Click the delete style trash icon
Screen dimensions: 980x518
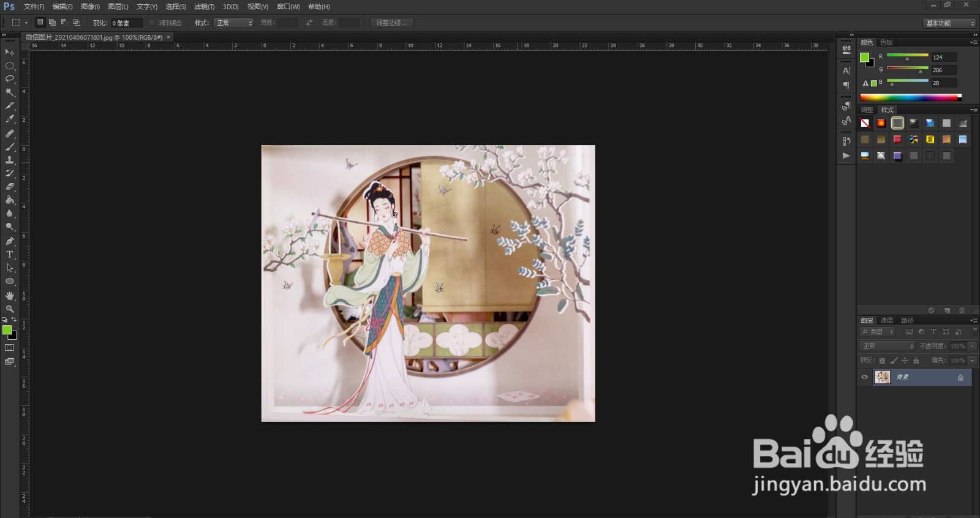coord(962,310)
